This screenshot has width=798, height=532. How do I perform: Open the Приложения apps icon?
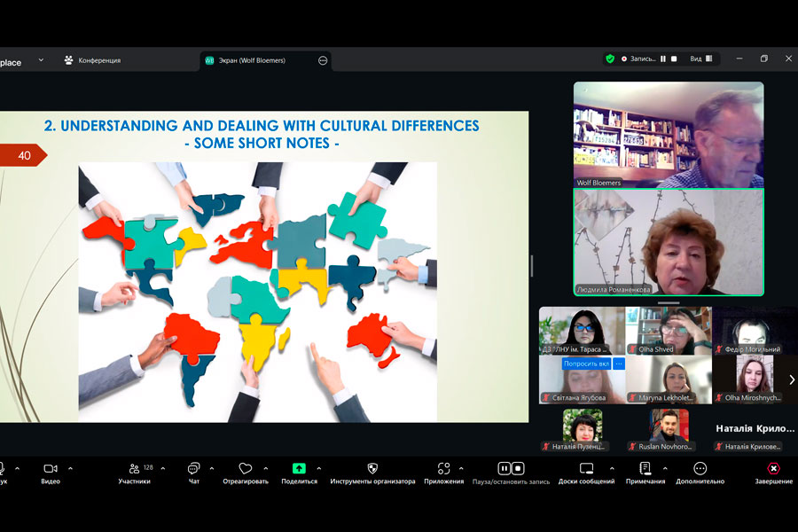click(443, 469)
